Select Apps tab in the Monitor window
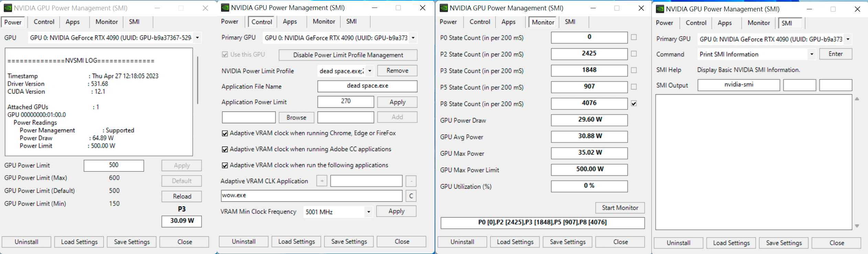The image size is (868, 254). (508, 22)
